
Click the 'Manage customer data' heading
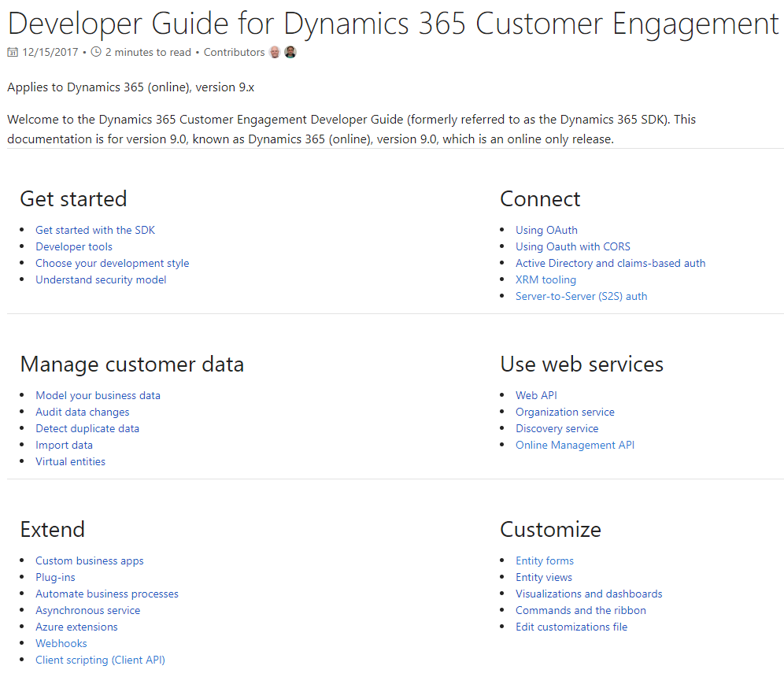(x=132, y=364)
